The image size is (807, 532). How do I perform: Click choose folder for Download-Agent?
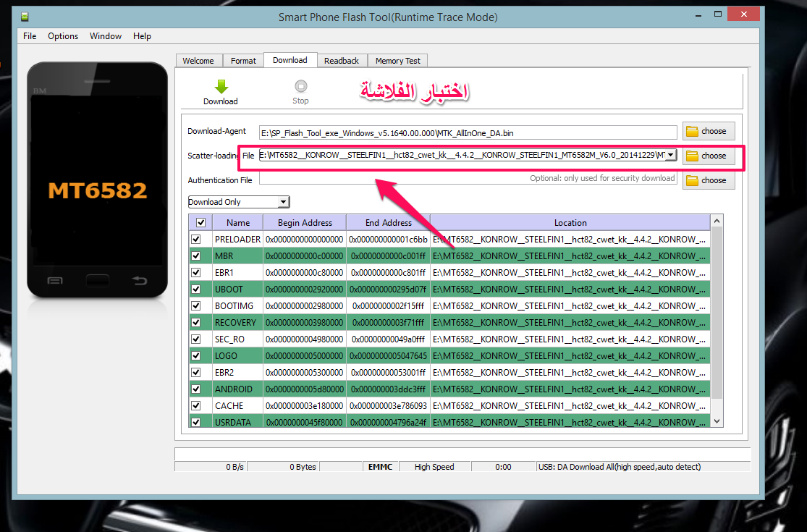(708, 131)
